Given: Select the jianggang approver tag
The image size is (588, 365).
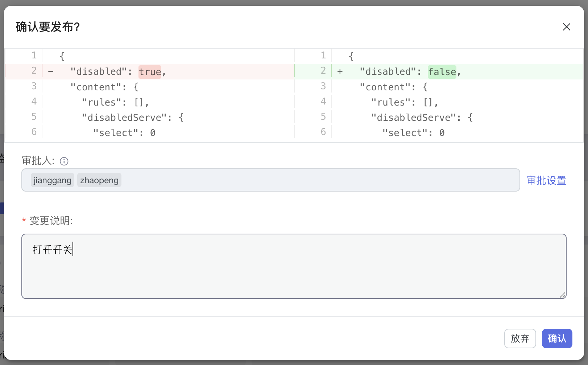Looking at the screenshot, I should click(x=53, y=180).
